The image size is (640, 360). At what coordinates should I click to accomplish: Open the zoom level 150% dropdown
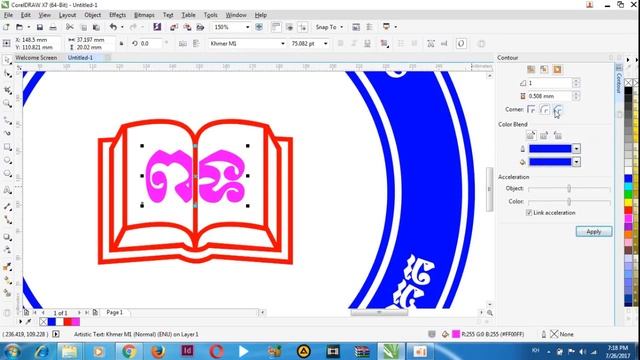(x=247, y=27)
